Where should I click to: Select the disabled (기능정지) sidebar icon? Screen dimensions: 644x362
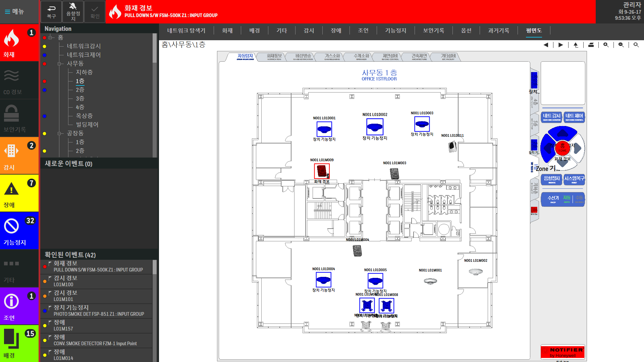pos(12,227)
